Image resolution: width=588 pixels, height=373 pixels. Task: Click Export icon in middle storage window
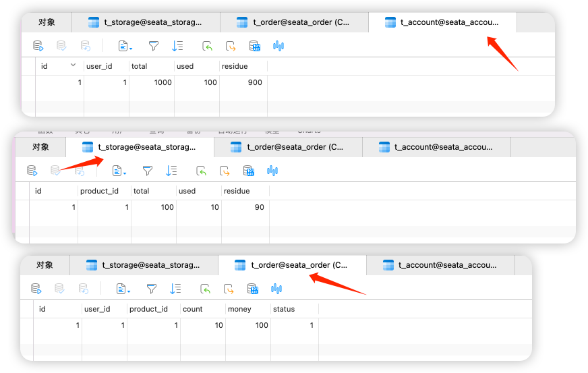(x=225, y=171)
